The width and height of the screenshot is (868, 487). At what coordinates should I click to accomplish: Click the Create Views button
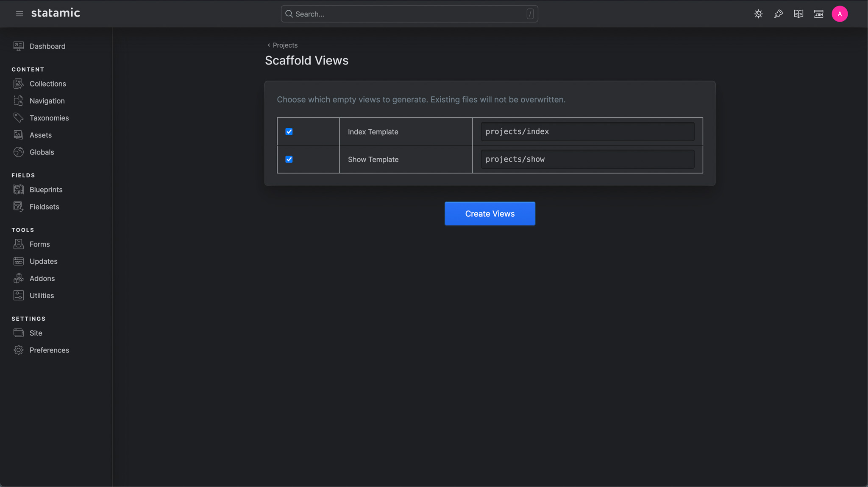tap(490, 213)
